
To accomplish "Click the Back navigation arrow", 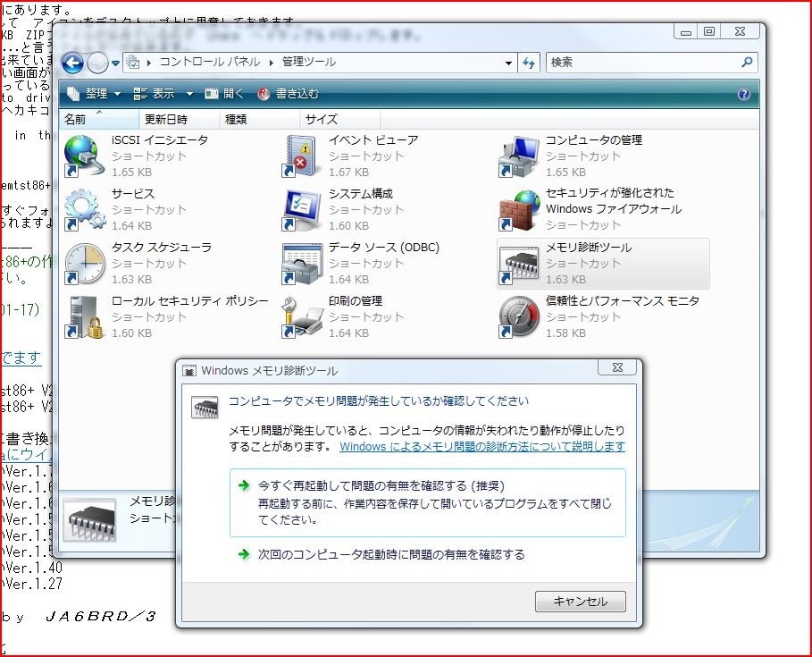I will pyautogui.click(x=72, y=63).
